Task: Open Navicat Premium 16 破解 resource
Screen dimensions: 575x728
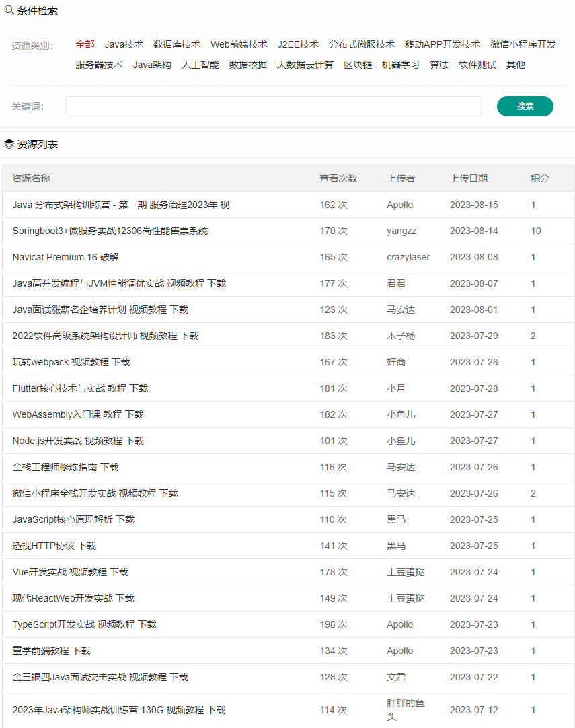Action: (65, 257)
